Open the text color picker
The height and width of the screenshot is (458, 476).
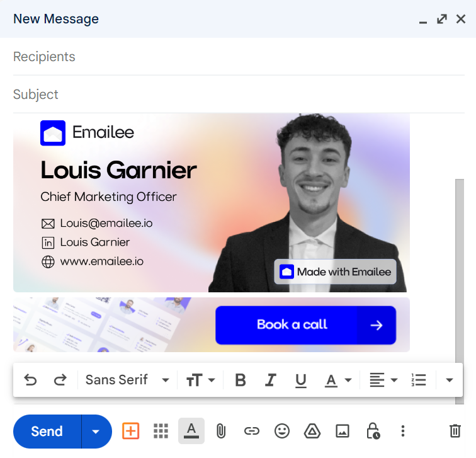[338, 380]
